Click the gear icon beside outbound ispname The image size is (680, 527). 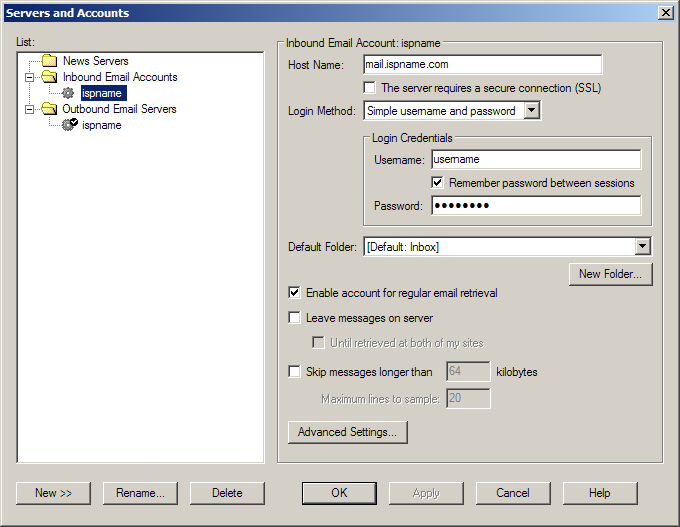click(69, 125)
